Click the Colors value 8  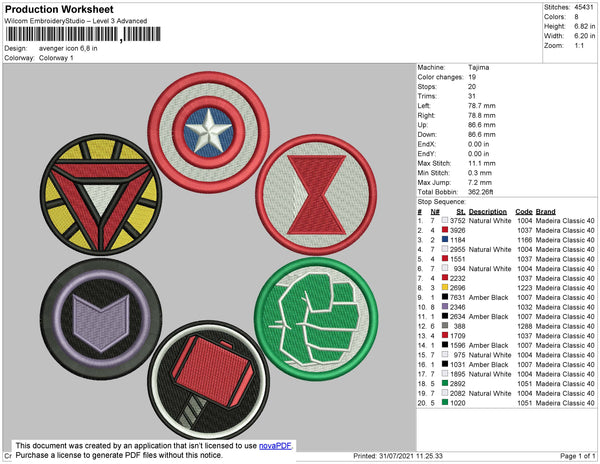(x=576, y=17)
